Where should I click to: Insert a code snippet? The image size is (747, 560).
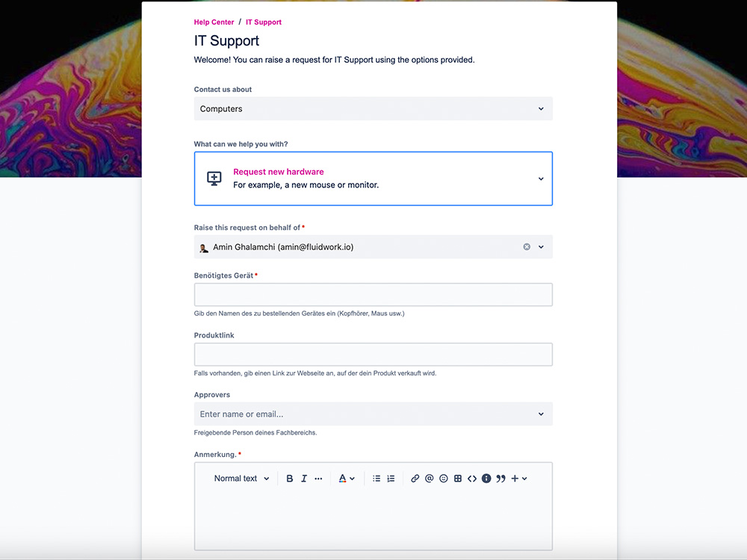(x=472, y=479)
